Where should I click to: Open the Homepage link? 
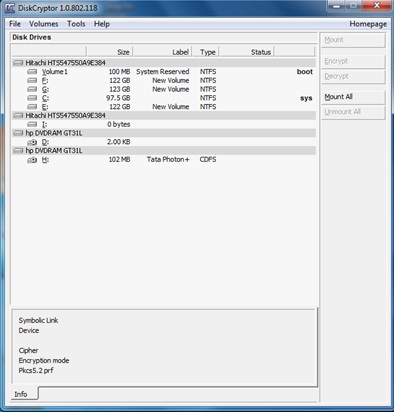(368, 24)
